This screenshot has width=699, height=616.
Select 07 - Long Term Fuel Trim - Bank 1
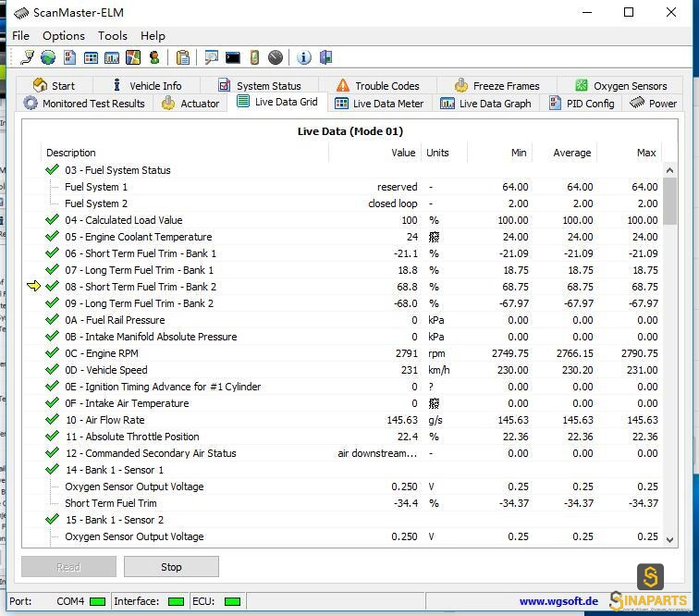click(342, 270)
